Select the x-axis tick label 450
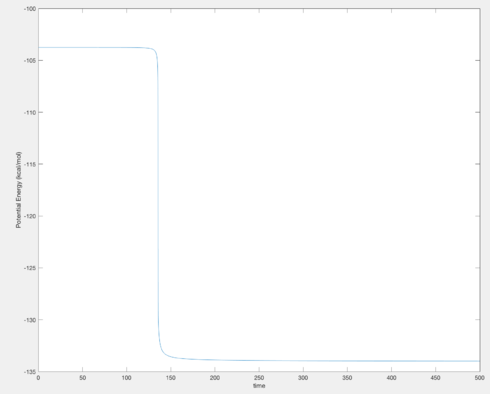490x394 pixels. [x=436, y=378]
